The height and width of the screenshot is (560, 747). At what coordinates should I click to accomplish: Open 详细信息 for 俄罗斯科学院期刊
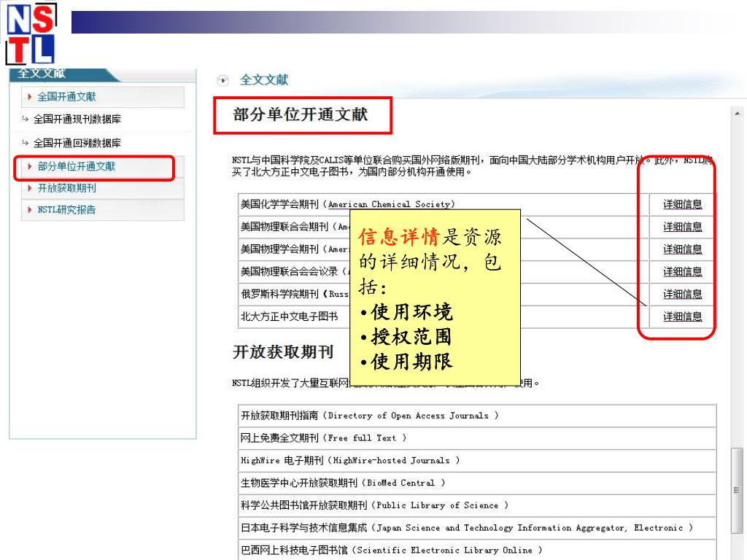point(682,294)
